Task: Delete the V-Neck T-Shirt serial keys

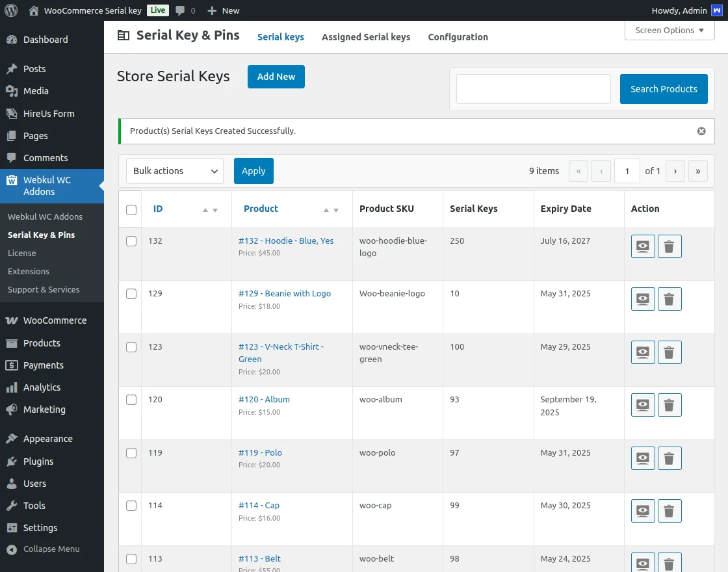Action: [x=669, y=352]
